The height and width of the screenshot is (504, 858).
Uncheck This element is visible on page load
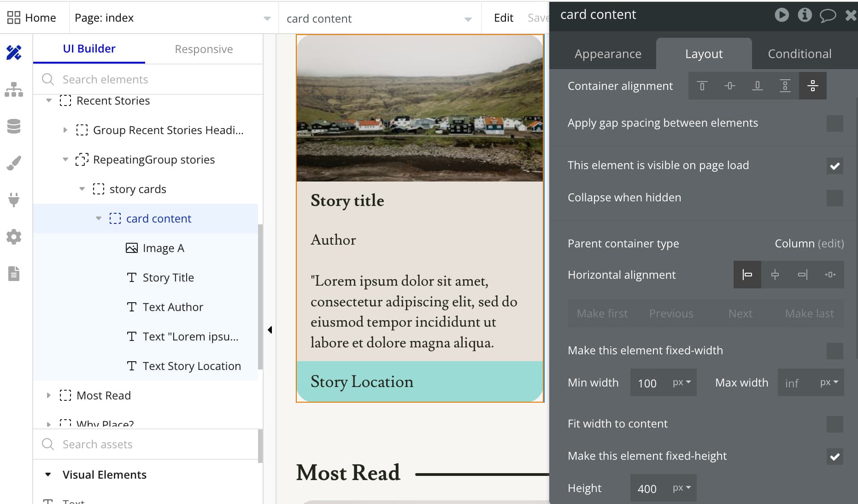[834, 166]
